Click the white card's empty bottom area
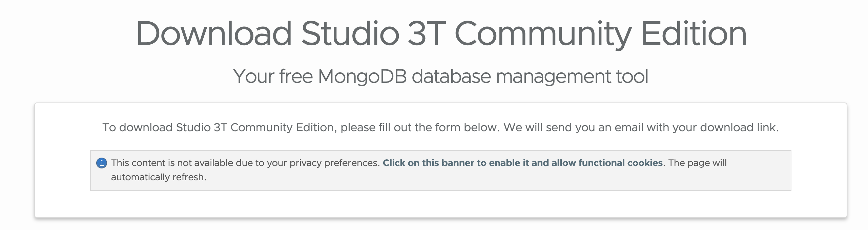 click(440, 204)
